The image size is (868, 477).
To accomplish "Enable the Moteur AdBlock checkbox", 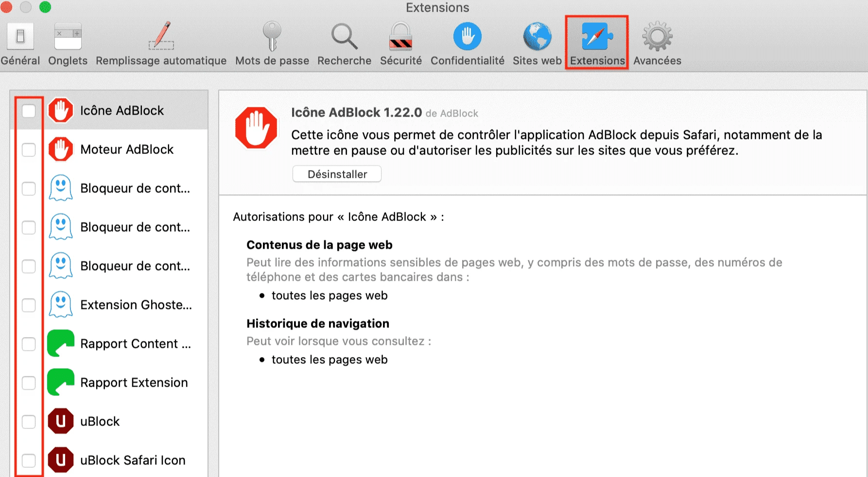I will pyautogui.click(x=29, y=150).
